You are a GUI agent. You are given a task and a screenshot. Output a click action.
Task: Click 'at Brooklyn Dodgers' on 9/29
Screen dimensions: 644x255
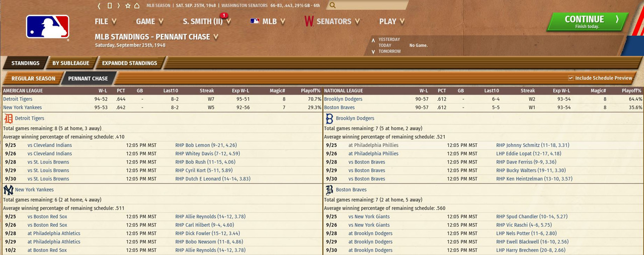click(370, 242)
